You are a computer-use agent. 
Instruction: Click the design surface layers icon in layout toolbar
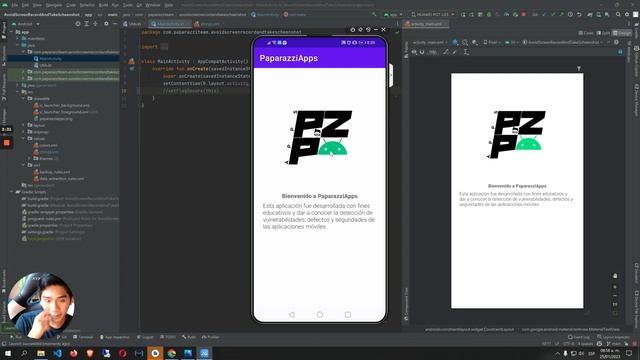(456, 42)
